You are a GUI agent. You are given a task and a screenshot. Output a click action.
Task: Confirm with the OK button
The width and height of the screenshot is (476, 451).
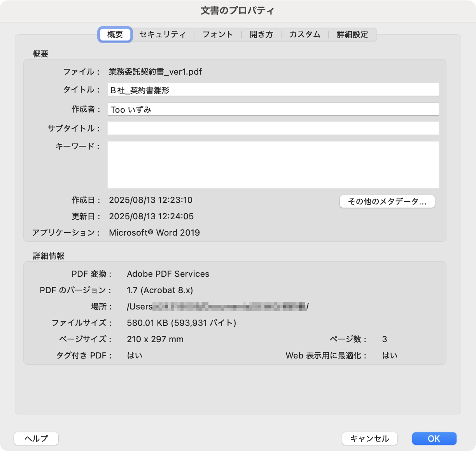(x=434, y=439)
